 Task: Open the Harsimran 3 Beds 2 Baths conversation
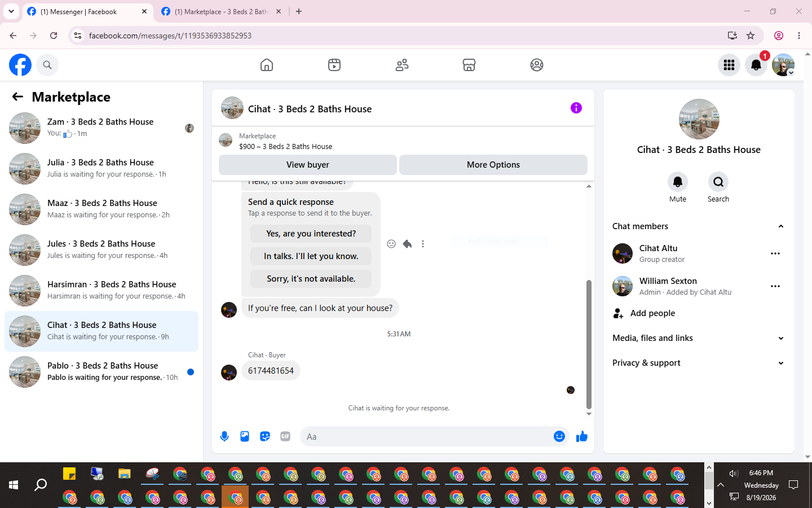coord(101,291)
